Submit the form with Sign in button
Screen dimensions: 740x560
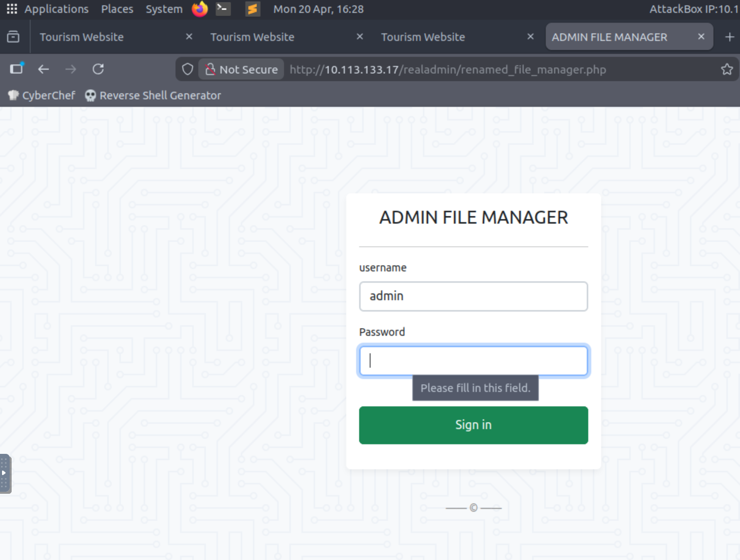(x=473, y=425)
